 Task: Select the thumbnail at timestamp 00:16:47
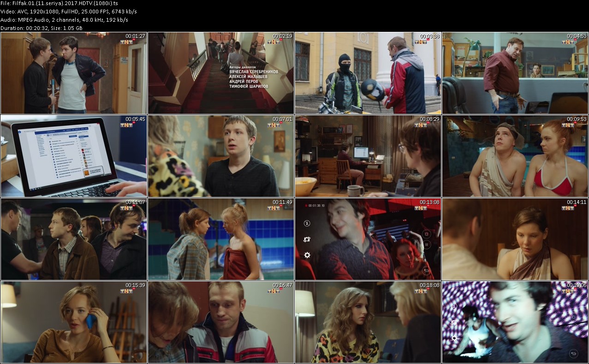[221, 322]
